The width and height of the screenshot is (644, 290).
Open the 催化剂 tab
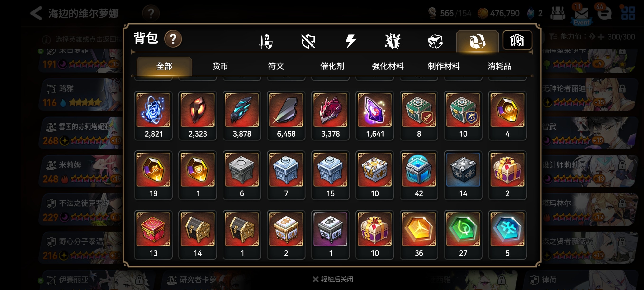point(332,66)
